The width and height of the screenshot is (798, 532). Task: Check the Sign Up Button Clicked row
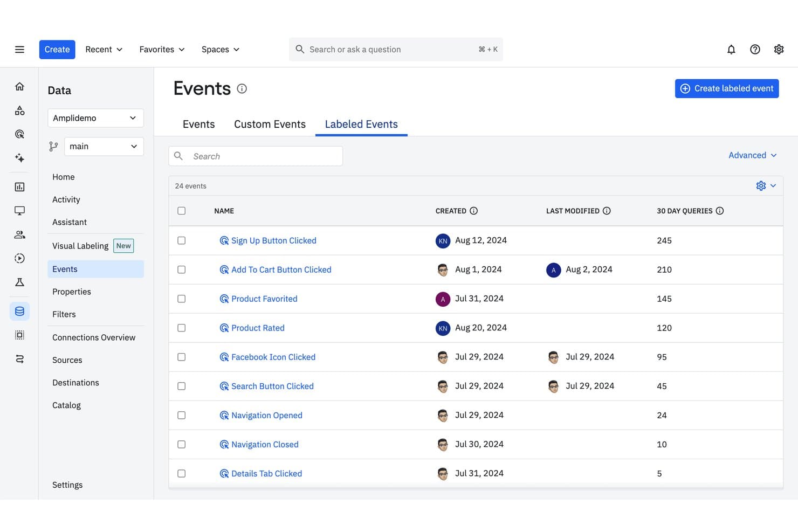click(x=181, y=240)
